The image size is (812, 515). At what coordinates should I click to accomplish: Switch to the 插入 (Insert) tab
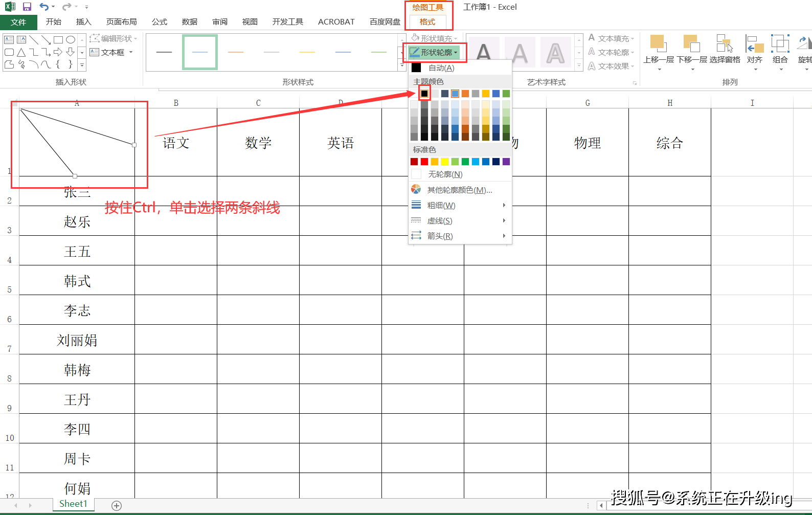[83, 22]
